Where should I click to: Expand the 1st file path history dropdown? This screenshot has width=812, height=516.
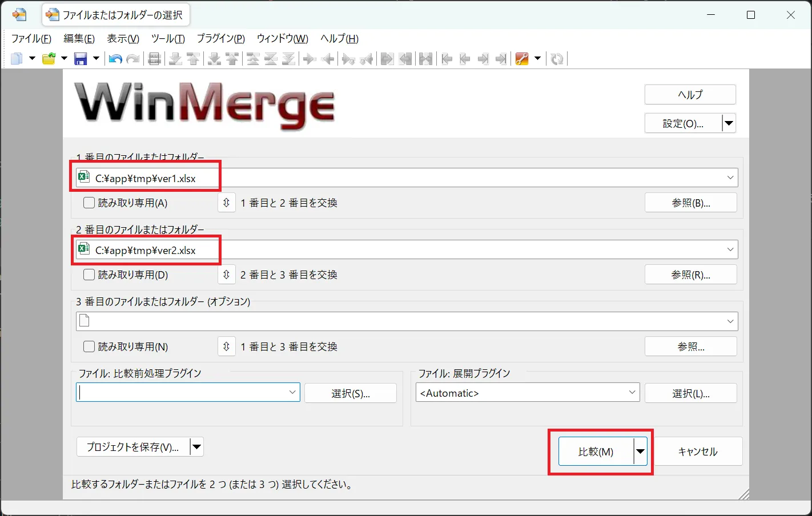(x=730, y=178)
